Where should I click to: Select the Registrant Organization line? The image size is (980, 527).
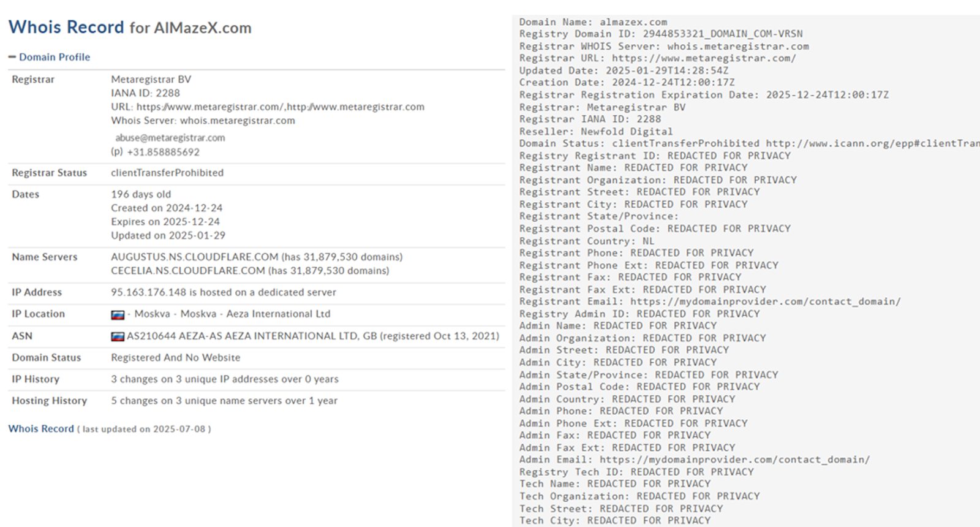[658, 180]
